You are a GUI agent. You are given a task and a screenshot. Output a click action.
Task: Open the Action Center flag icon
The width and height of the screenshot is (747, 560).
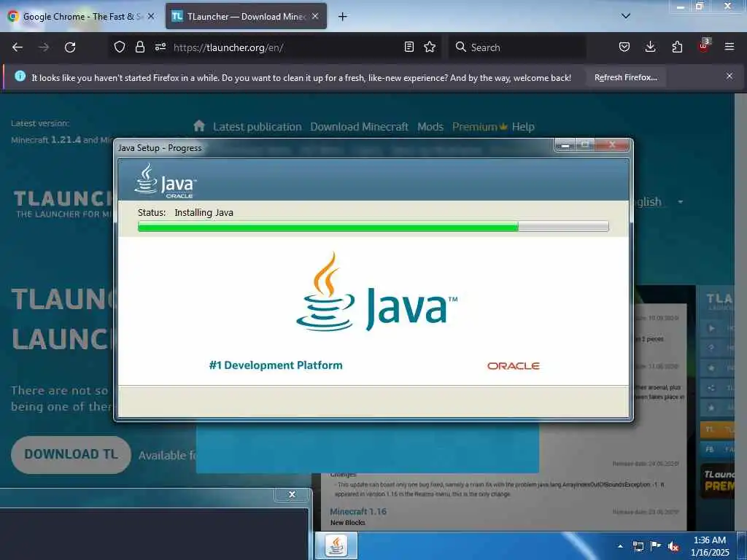656,545
